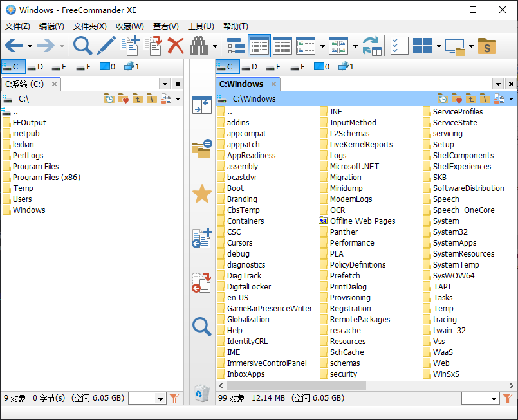Select the System32 folder
This screenshot has height=420, width=518.
tap(450, 232)
